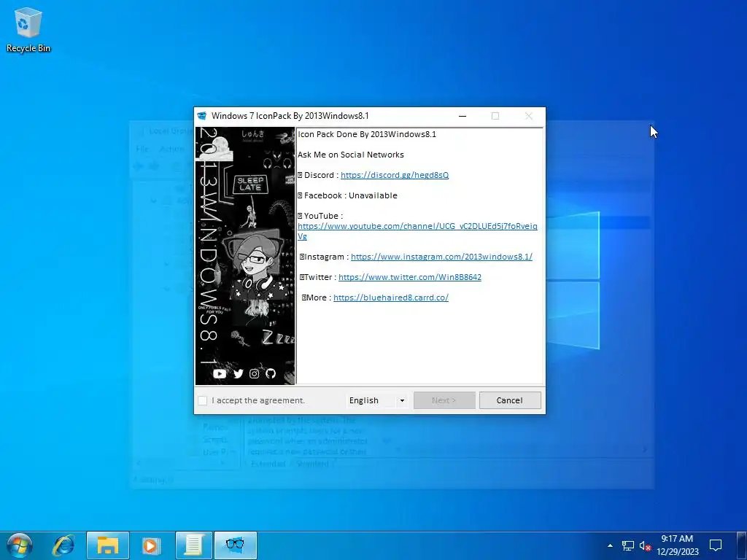Minimize the IconPack installer window
The image size is (747, 560).
(x=462, y=116)
